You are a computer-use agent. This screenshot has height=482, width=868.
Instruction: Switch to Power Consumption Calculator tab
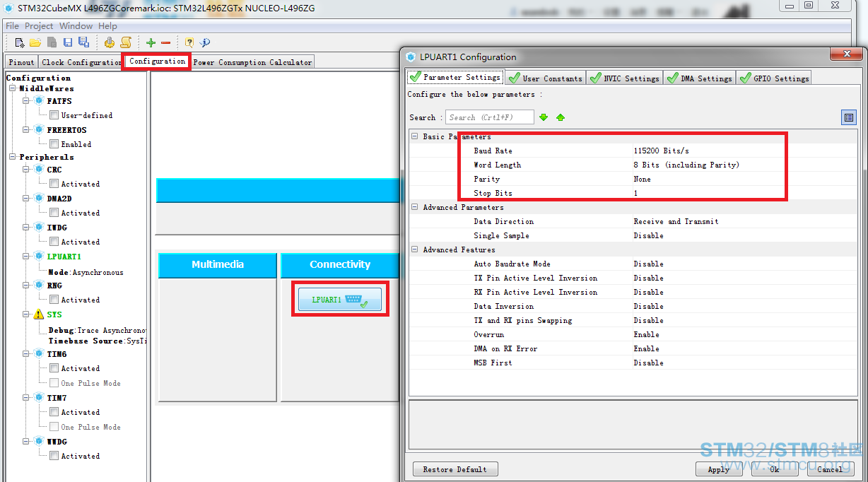click(x=252, y=62)
